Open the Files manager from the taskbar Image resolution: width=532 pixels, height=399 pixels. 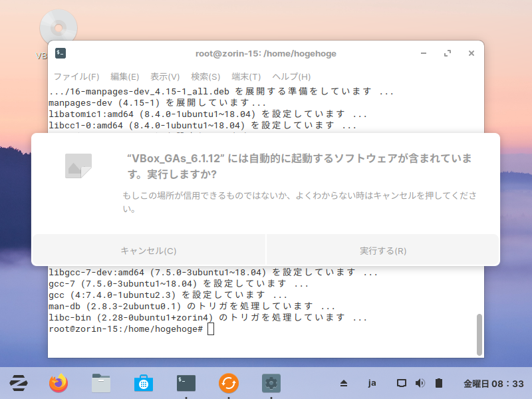pos(101,383)
